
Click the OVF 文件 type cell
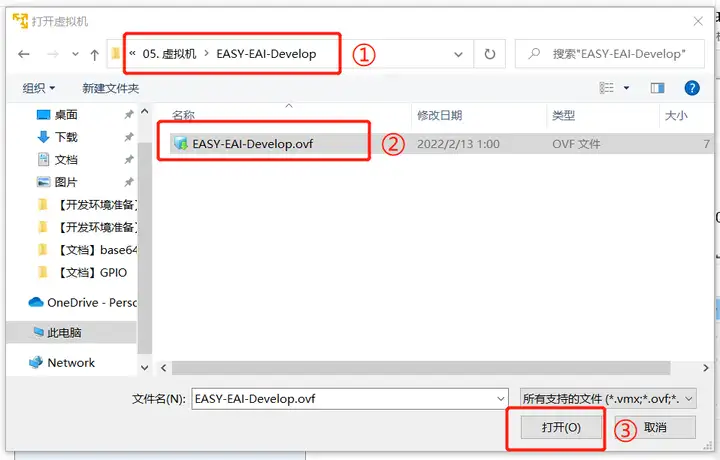[x=576, y=144]
